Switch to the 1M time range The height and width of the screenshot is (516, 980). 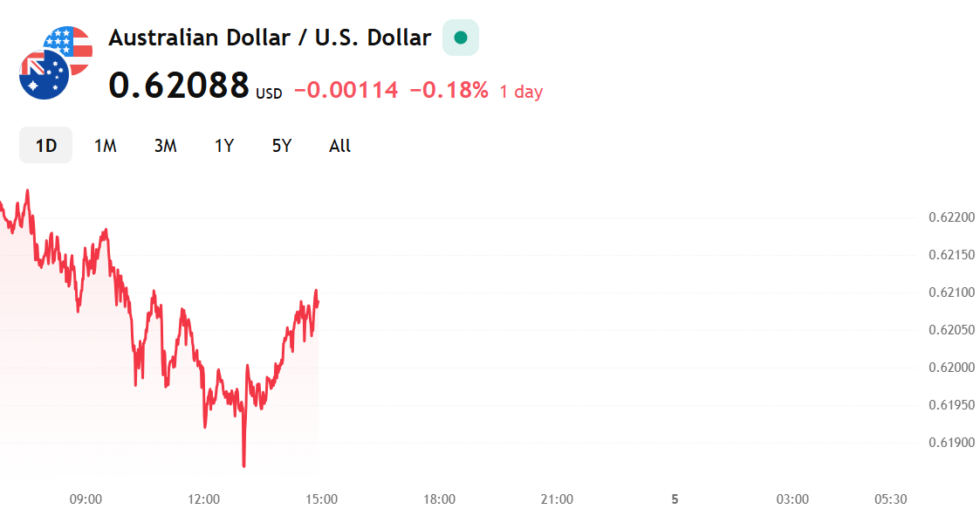tap(105, 146)
